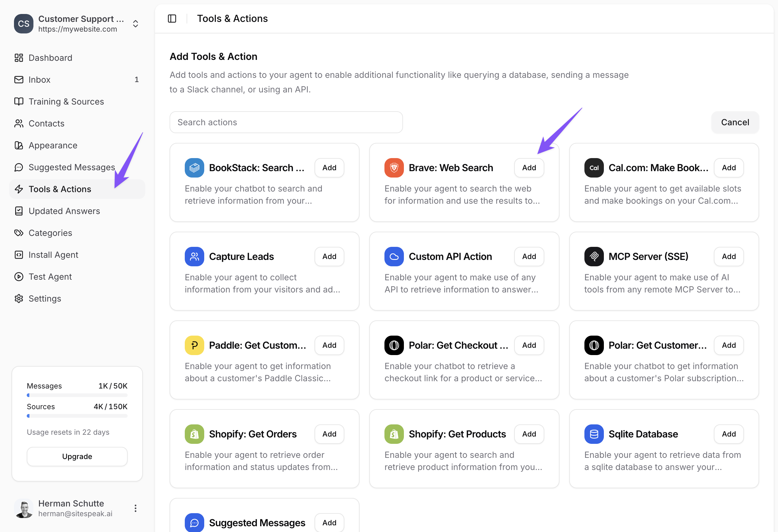Open the Herman Schutte user options menu
The height and width of the screenshot is (532, 778).
pyautogui.click(x=135, y=508)
